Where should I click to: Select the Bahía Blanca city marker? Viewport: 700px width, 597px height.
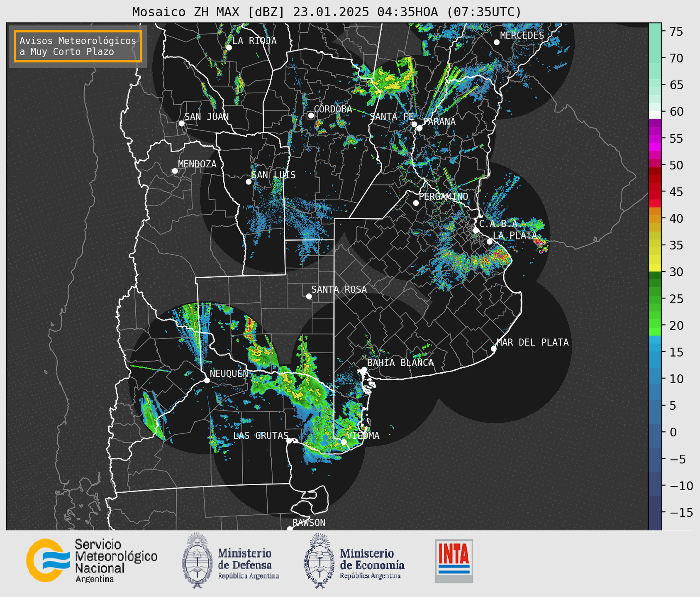tap(364, 369)
